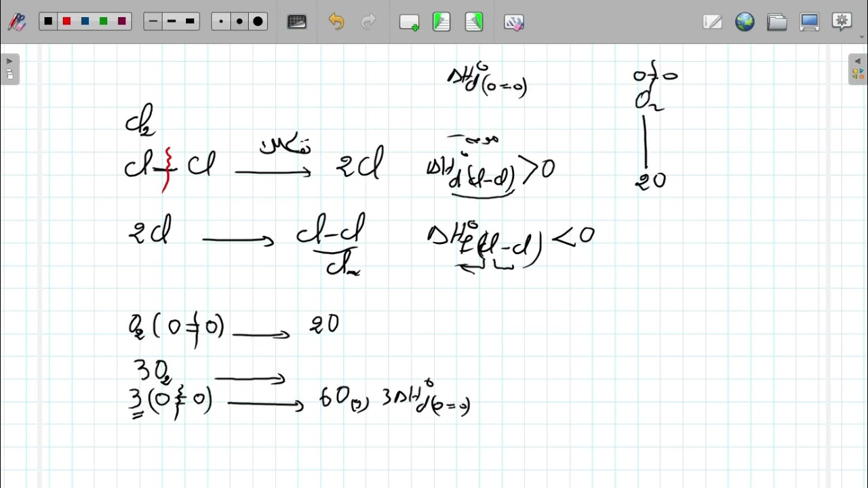Open the stylus palette tools icon
The width and height of the screenshot is (868, 488).
[16, 22]
